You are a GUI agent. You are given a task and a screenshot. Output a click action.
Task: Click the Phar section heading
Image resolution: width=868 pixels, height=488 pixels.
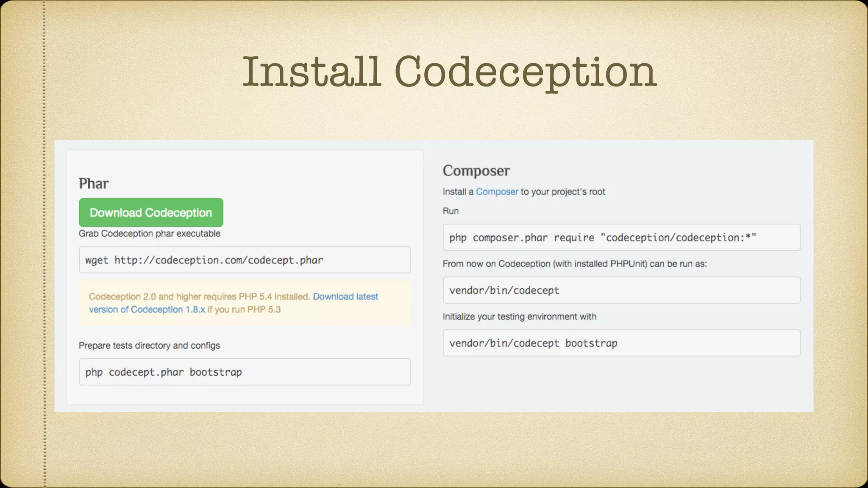94,183
